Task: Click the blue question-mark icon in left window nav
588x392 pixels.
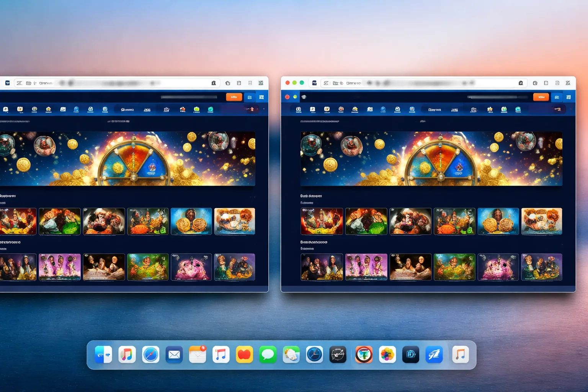Action: 76,109
